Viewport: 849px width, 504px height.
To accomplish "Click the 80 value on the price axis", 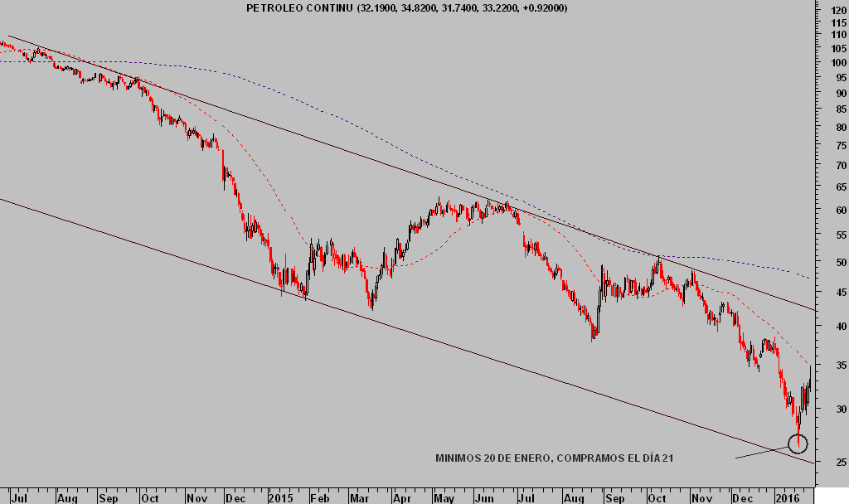I will (x=840, y=127).
